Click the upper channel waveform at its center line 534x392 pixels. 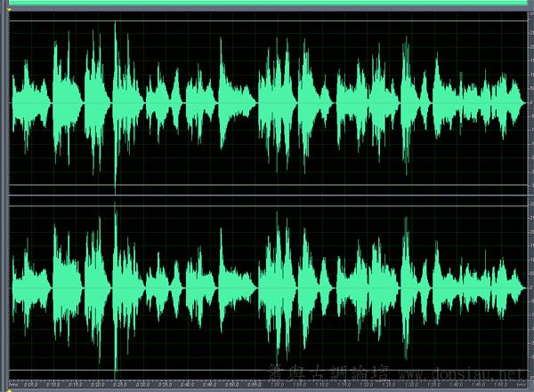coord(267,102)
